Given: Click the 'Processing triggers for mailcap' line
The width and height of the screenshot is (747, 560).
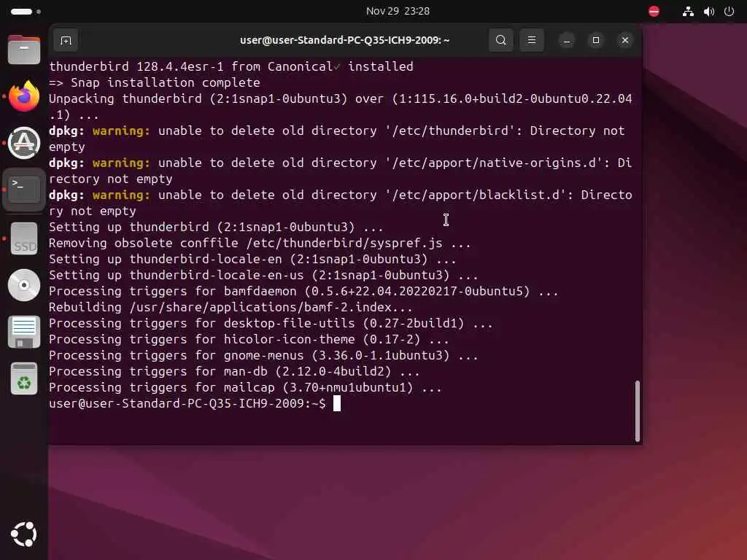Looking at the screenshot, I should [x=245, y=387].
